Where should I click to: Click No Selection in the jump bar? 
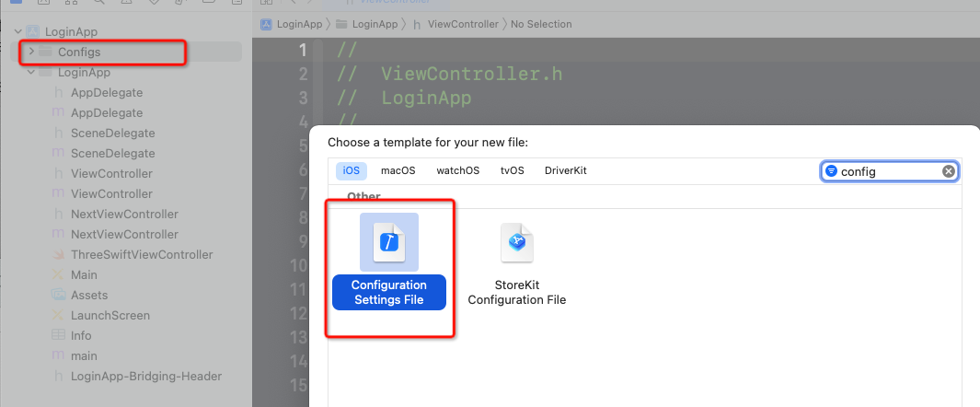(541, 24)
